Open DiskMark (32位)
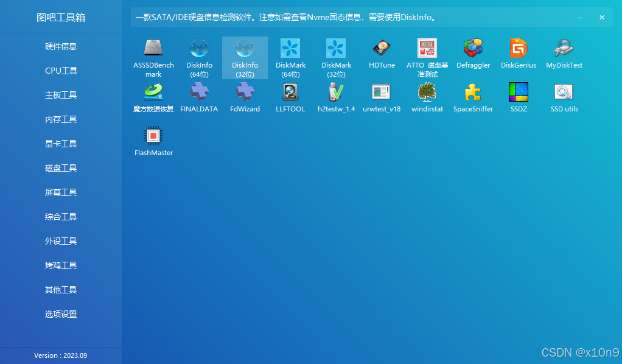The width and height of the screenshot is (622, 364). pyautogui.click(x=336, y=58)
